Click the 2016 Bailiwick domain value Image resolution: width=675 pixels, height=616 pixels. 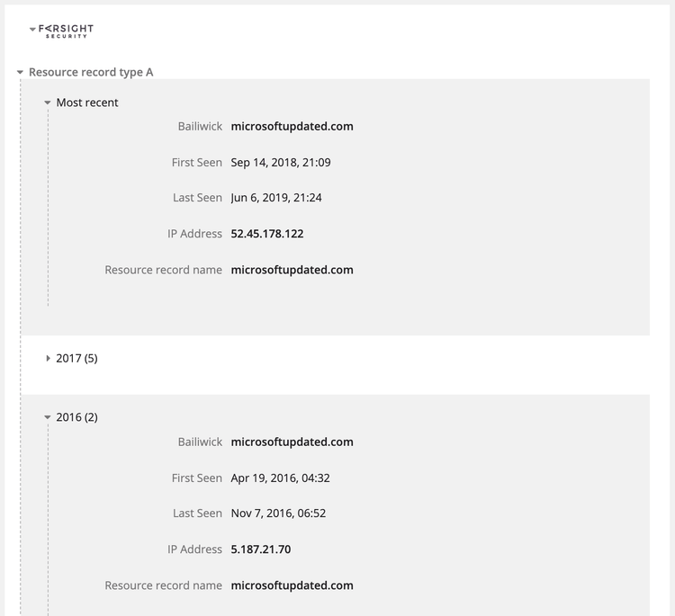click(292, 442)
